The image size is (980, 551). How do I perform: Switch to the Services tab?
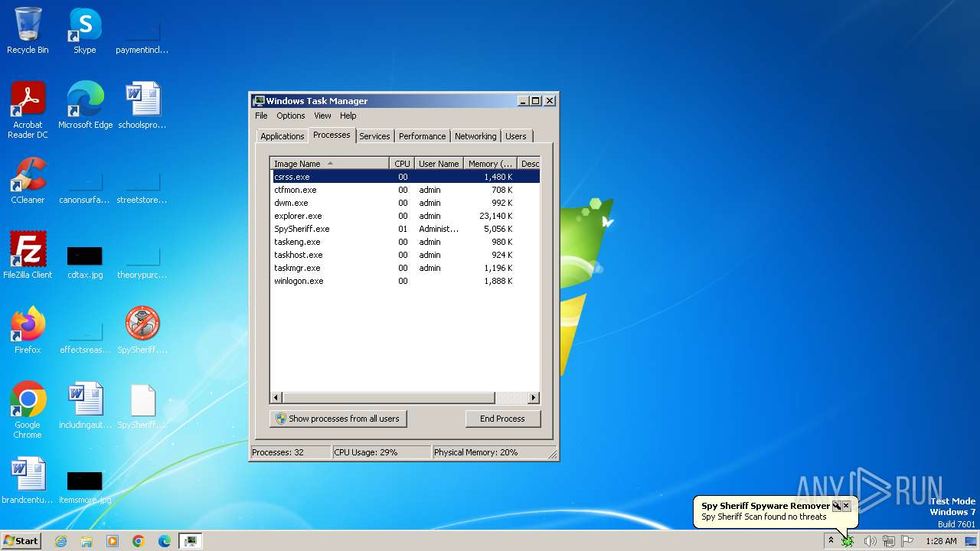(x=374, y=136)
